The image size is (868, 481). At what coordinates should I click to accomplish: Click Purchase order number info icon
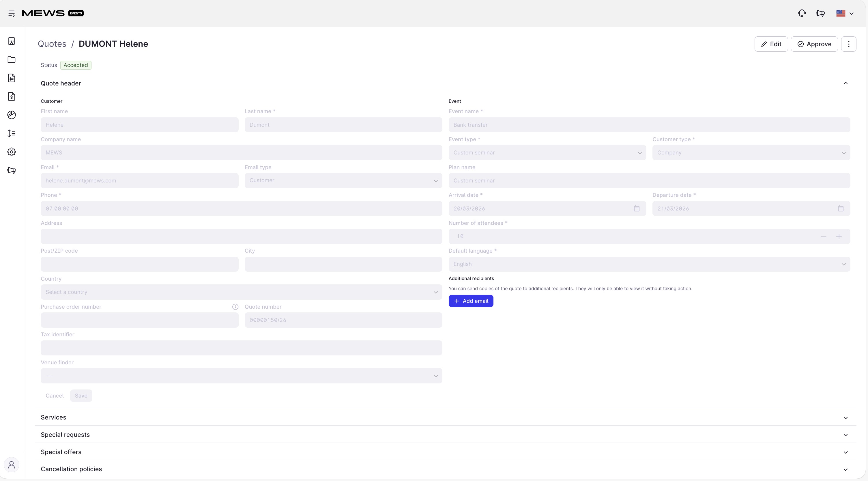click(235, 307)
